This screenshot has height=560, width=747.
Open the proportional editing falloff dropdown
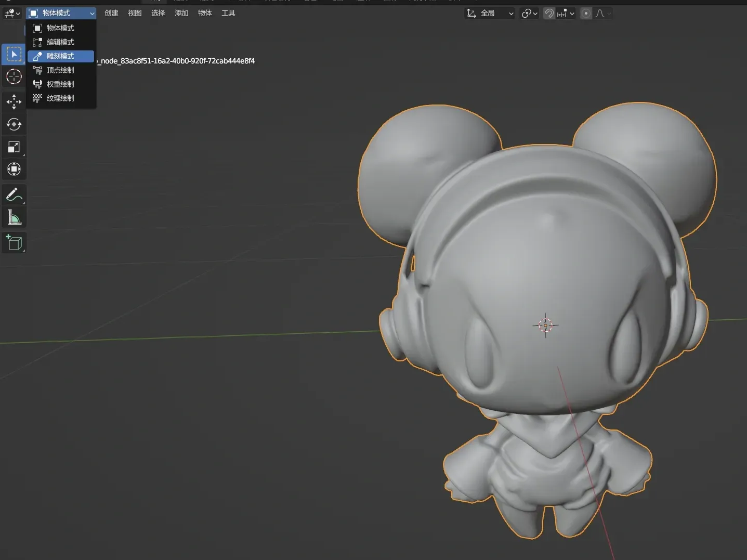point(602,14)
